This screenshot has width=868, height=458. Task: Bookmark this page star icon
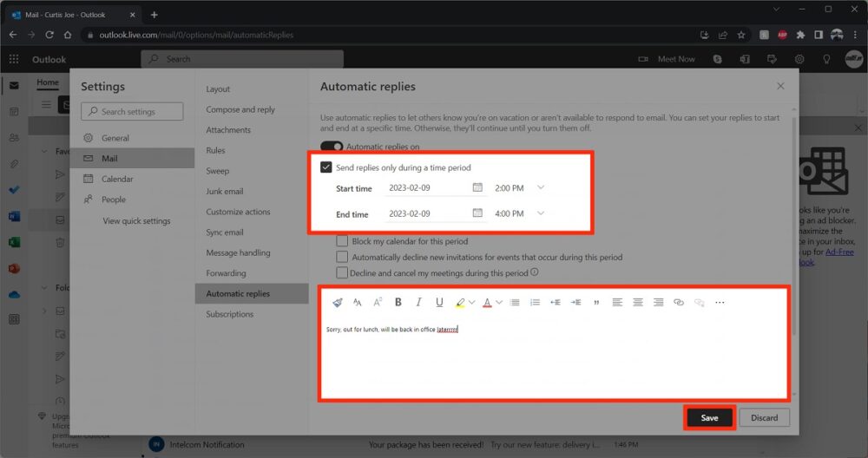coord(741,35)
